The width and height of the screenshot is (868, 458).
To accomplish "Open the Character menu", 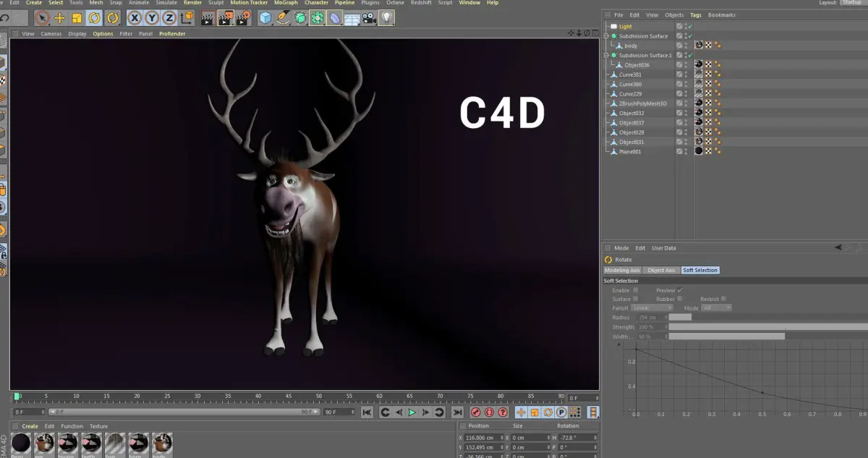I will pos(316,3).
